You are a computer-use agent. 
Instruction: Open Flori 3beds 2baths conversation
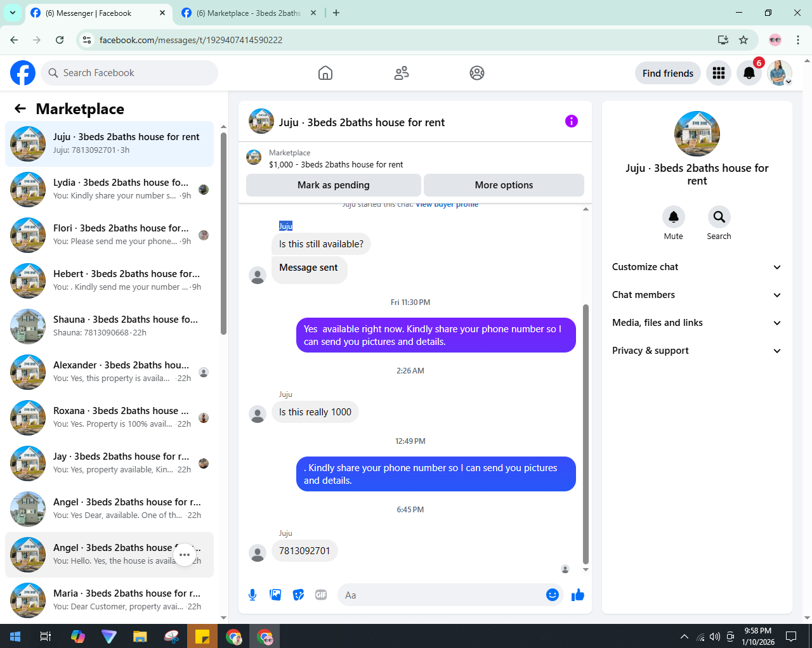109,235
